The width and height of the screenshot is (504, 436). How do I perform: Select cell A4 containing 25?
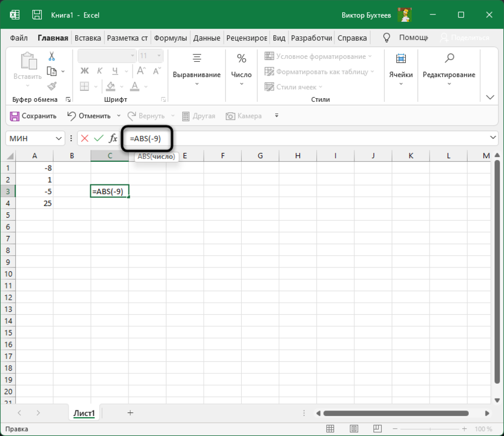point(35,203)
